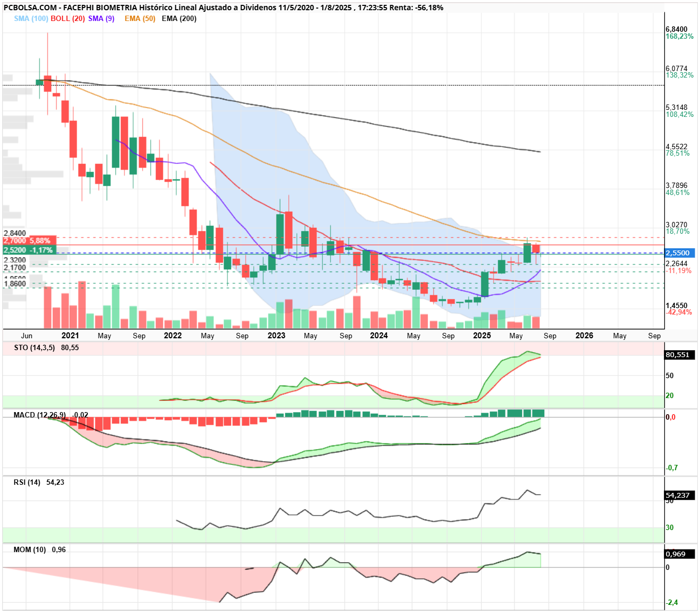The image size is (700, 613).
Task: Click the red -42,94% percentage label
Action: click(679, 312)
